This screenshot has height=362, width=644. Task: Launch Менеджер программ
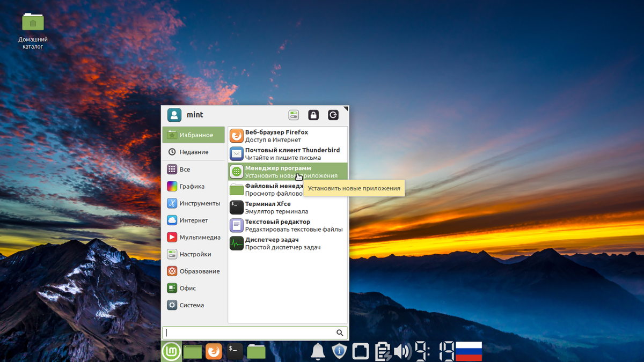[x=288, y=172]
